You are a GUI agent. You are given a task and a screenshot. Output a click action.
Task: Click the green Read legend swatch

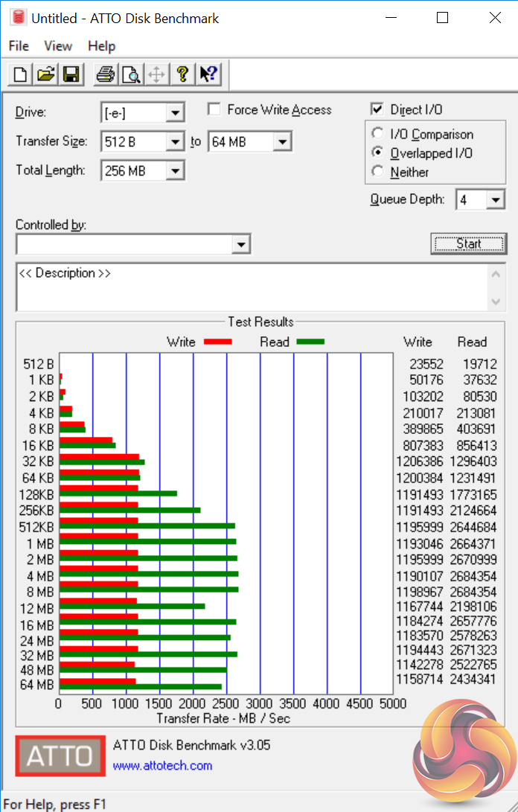click(310, 342)
